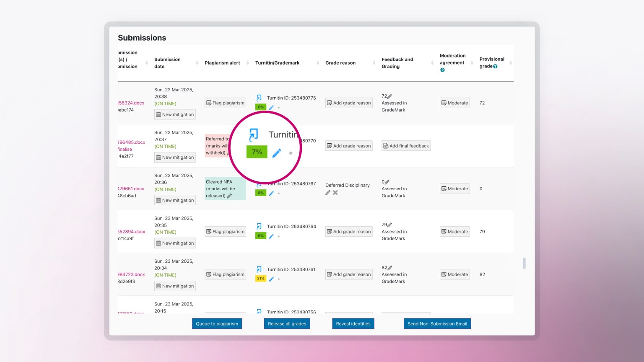Click the blue pencil beside the magnified 7% score
The height and width of the screenshot is (362, 644).
click(276, 153)
